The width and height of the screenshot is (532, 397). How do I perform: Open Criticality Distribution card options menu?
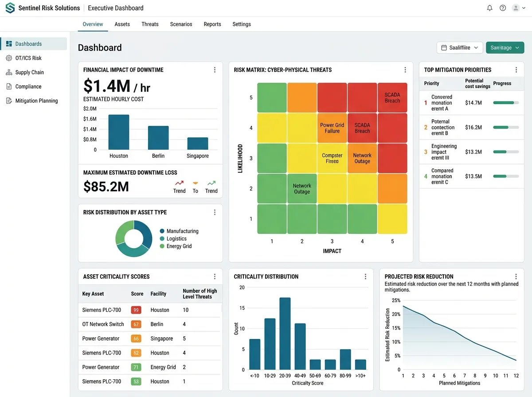pos(365,276)
